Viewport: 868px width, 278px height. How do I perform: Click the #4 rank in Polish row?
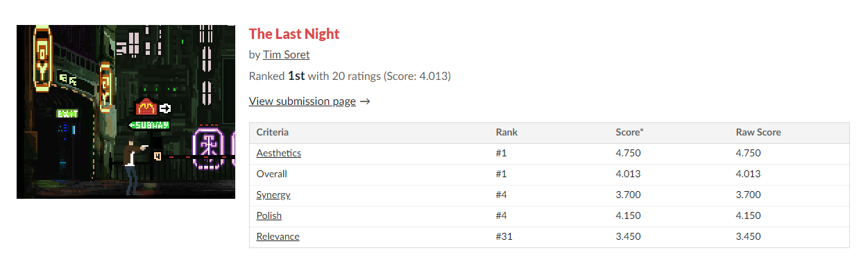coord(502,215)
